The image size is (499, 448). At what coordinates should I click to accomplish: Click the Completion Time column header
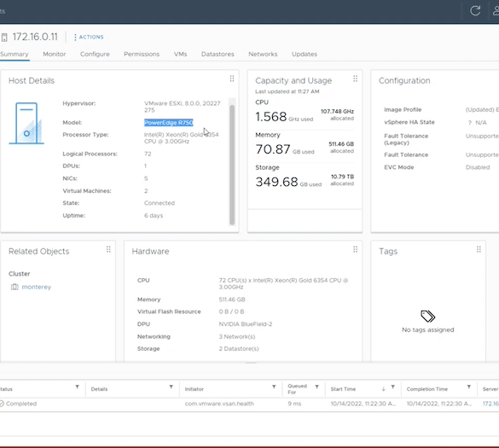(427, 389)
